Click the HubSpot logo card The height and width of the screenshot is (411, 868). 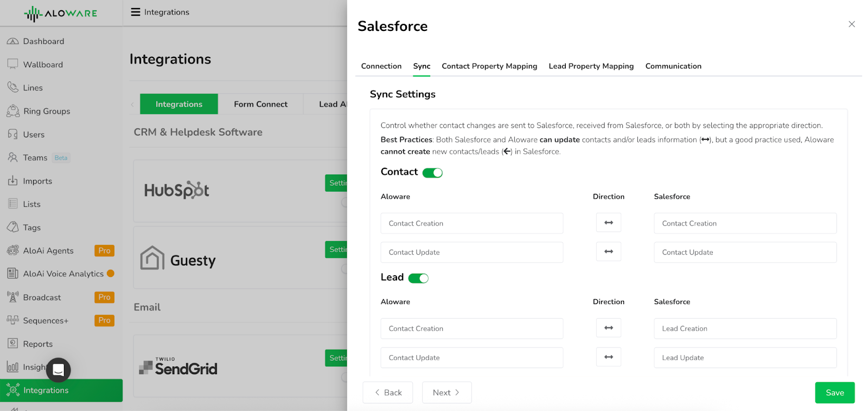[177, 190]
